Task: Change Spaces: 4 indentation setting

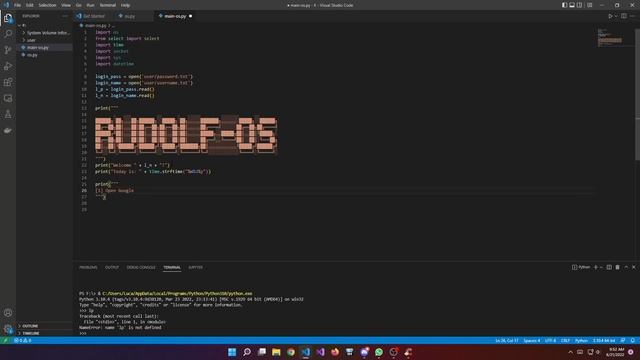Action: pos(531,340)
